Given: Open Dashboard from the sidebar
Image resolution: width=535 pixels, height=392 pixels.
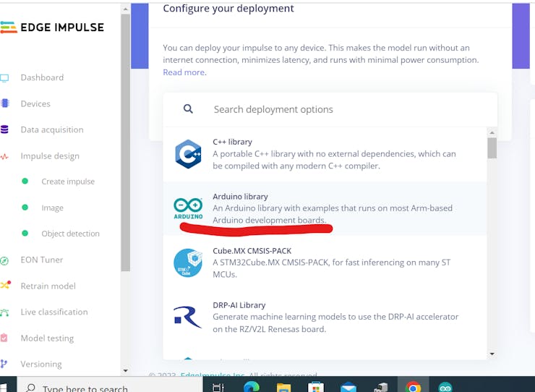Looking at the screenshot, I should click(x=42, y=77).
